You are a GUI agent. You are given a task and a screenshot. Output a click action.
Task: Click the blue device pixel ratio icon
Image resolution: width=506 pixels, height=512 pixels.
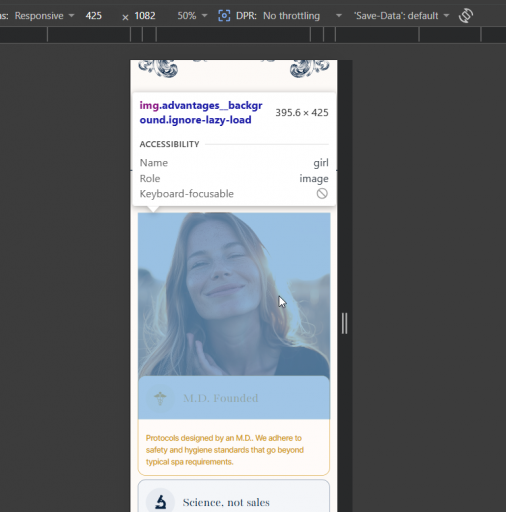(224, 16)
